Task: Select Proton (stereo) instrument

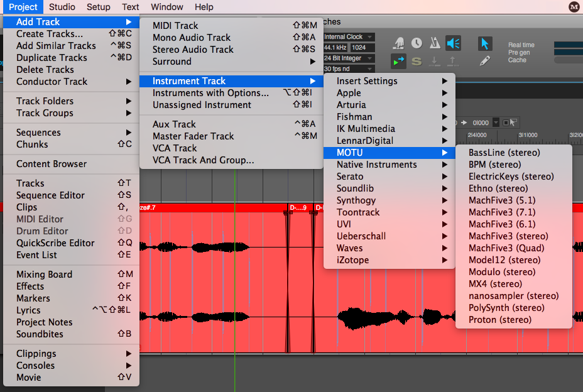Action: (x=513, y=320)
